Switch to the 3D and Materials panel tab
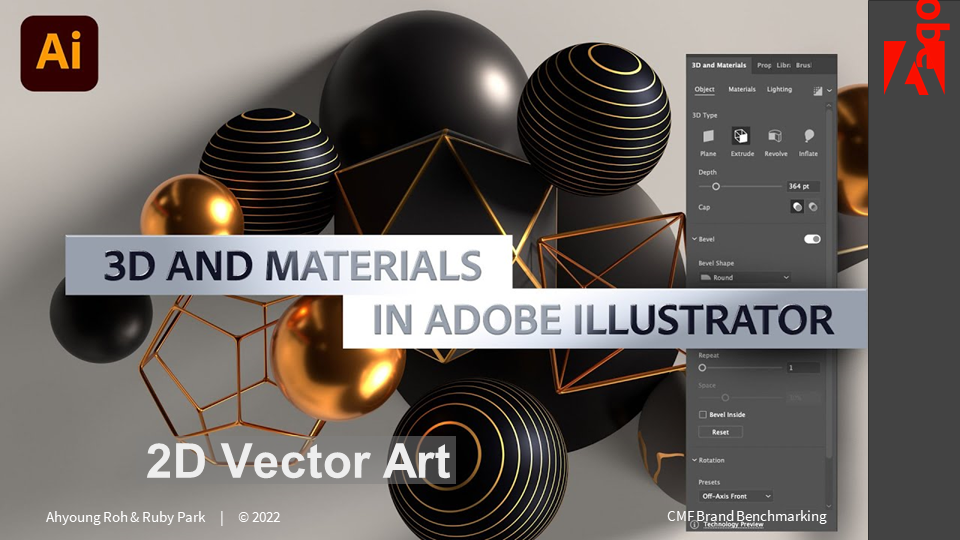Viewport: 960px width, 540px height. 719,65
